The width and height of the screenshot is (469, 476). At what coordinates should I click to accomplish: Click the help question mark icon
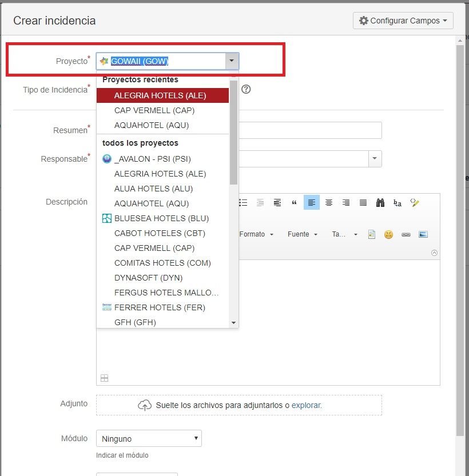point(246,89)
